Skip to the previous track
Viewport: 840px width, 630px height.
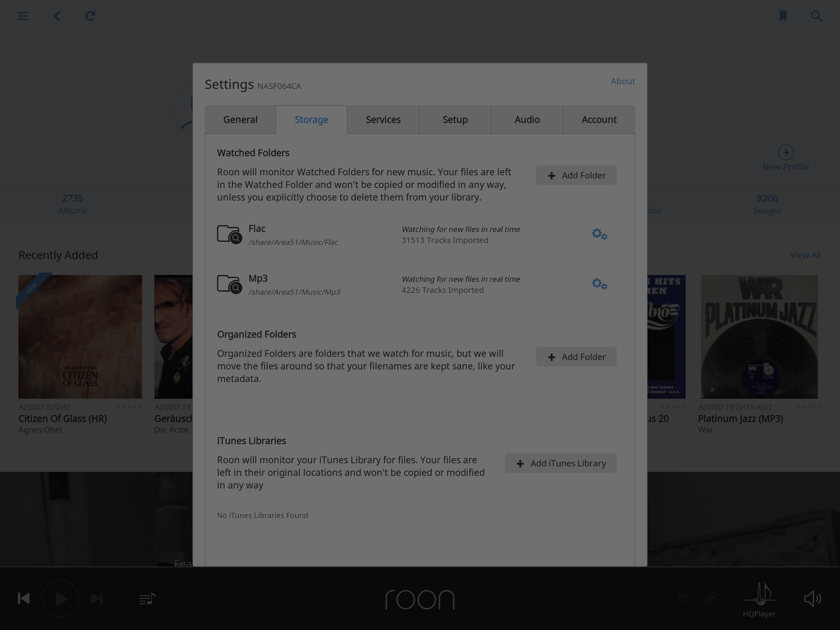[x=24, y=598]
